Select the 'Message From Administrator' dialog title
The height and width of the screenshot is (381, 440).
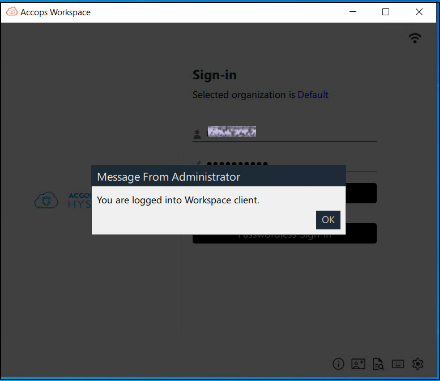point(168,177)
